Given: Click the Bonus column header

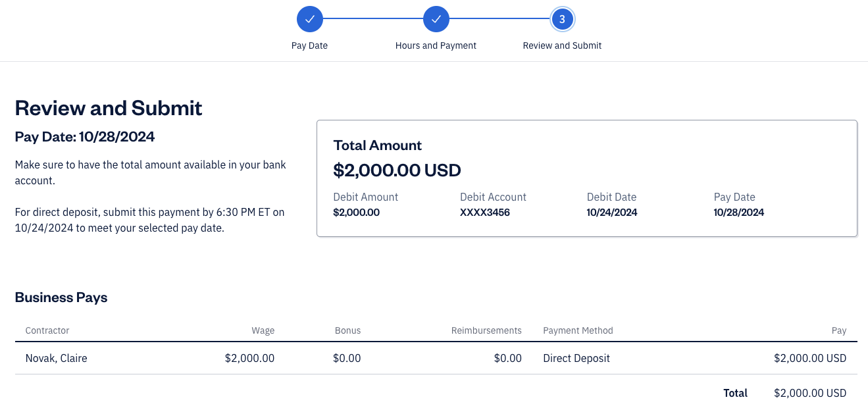Looking at the screenshot, I should pyautogui.click(x=347, y=330).
